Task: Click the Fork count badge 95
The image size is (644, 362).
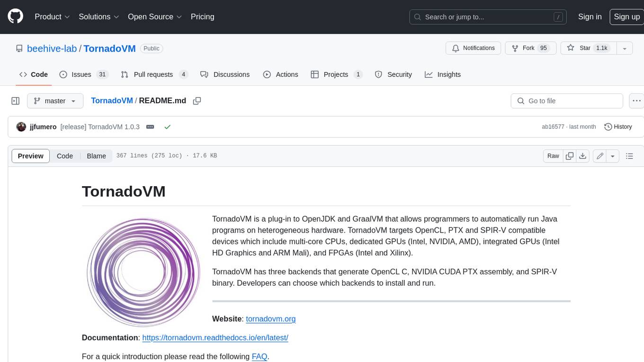Action: pos(543,48)
